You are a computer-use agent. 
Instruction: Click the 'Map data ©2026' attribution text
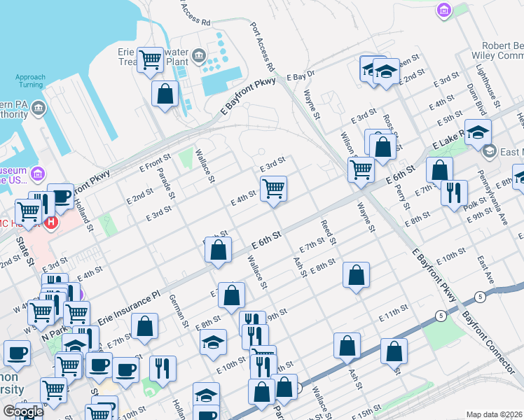(x=495, y=414)
